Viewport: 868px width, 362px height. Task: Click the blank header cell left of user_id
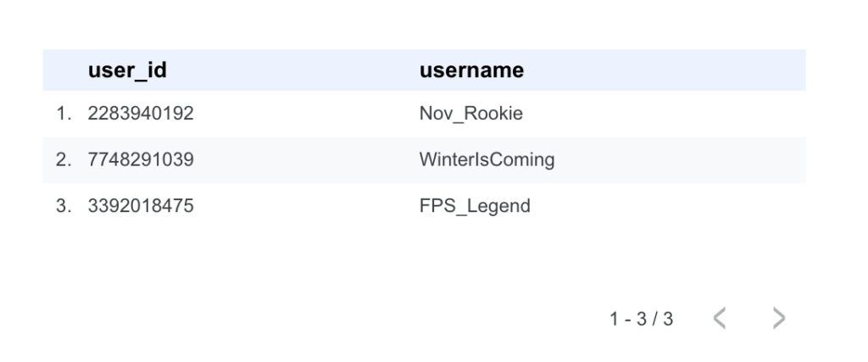click(x=64, y=70)
